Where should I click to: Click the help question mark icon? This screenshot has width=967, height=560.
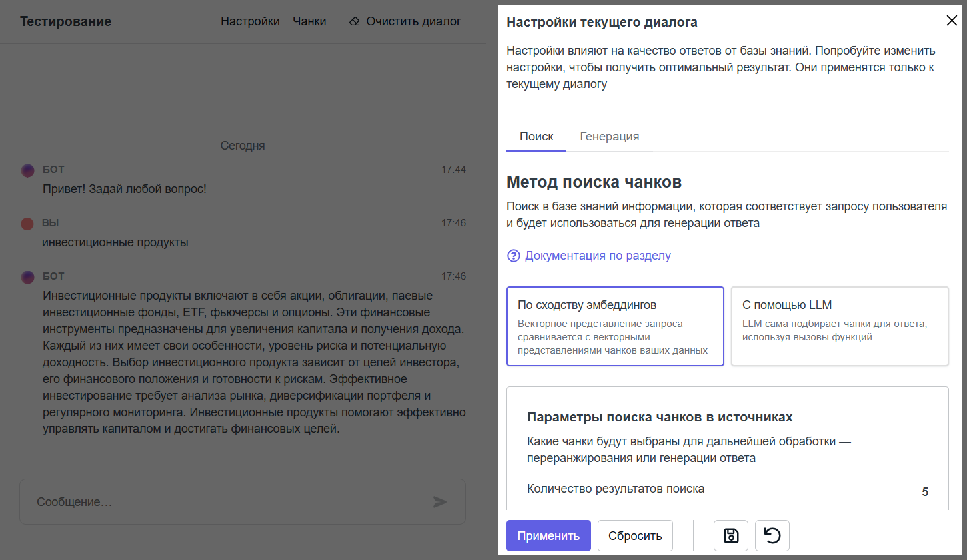coord(514,256)
